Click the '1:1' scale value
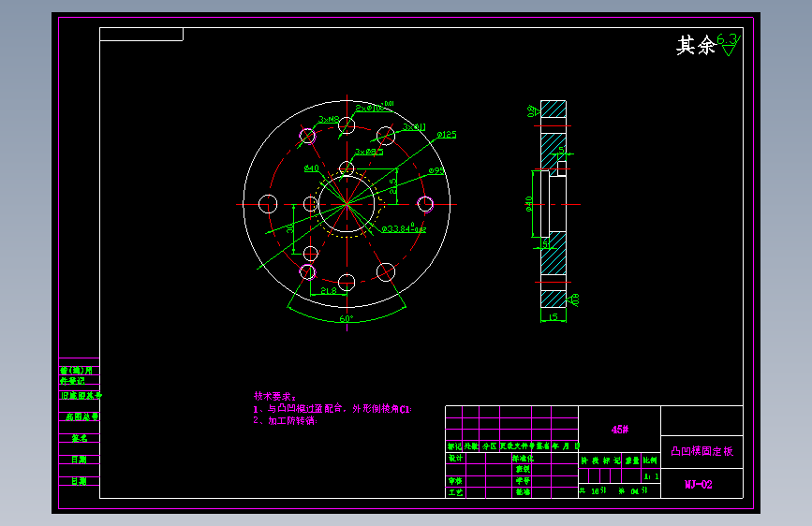Screen dimensions: 812x526 click(x=651, y=476)
